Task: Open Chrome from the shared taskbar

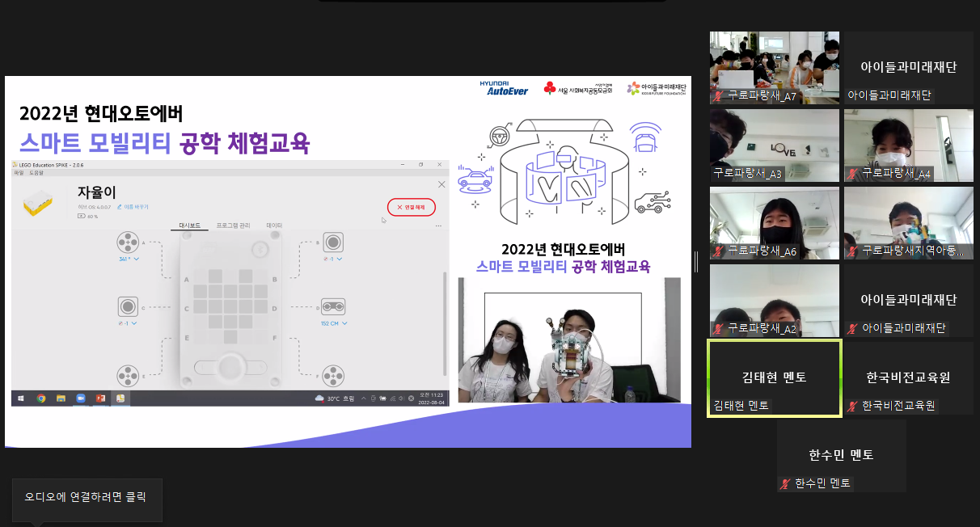Action: click(x=40, y=398)
